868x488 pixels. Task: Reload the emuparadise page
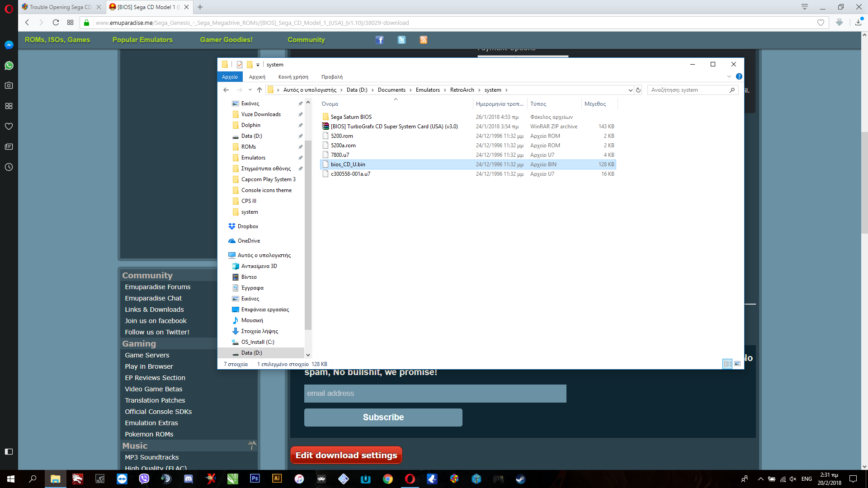[x=56, y=23]
